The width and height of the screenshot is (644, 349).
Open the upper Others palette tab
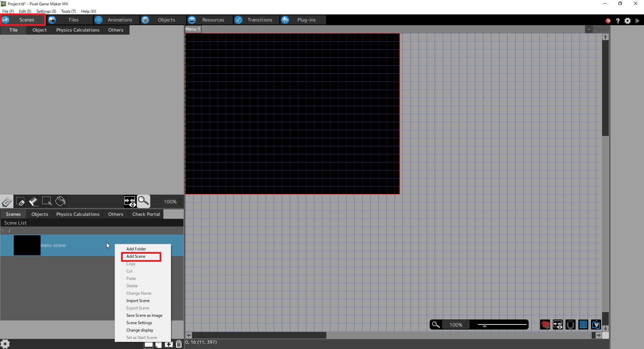pos(116,30)
